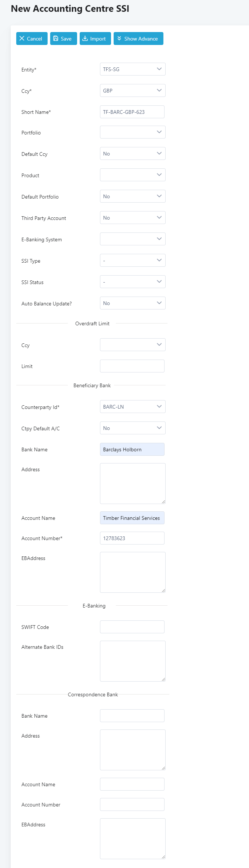249x868 pixels.
Task: Click the Import button
Action: [x=95, y=39]
